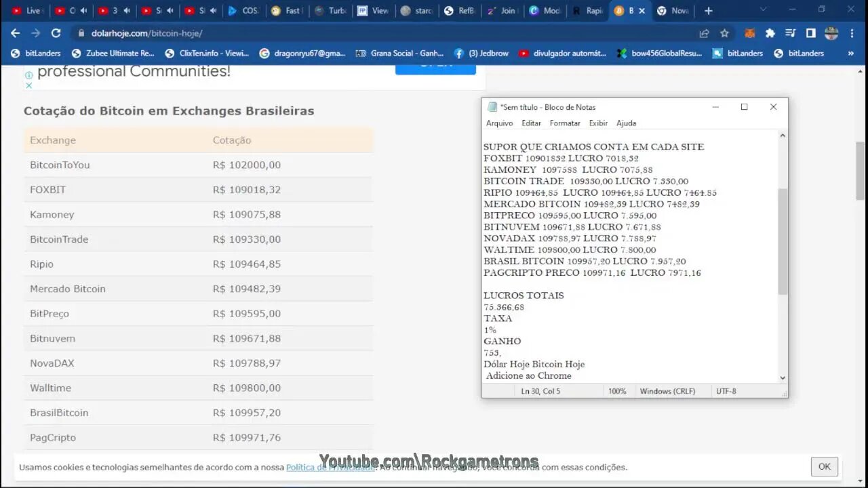Image resolution: width=868 pixels, height=488 pixels.
Task: Go back to the previous page
Action: tap(15, 33)
